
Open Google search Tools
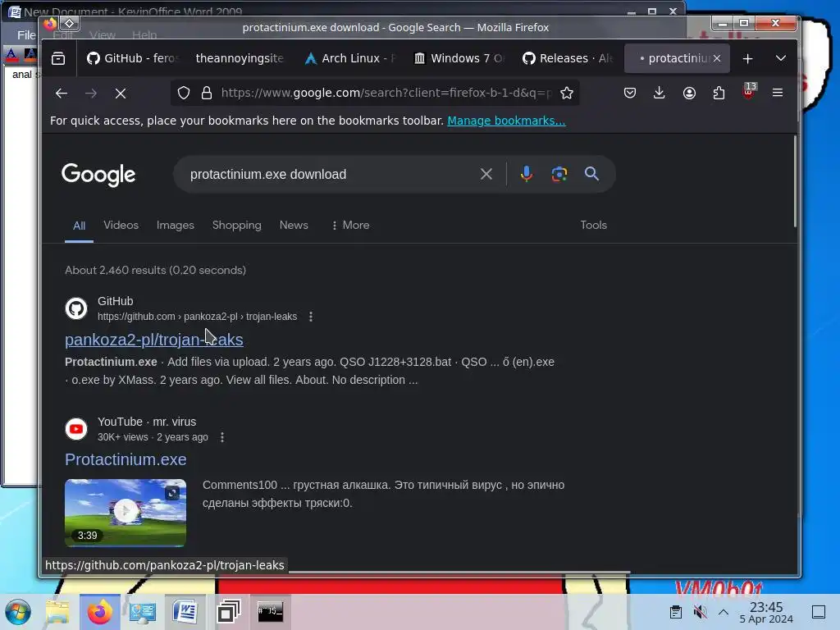point(594,226)
